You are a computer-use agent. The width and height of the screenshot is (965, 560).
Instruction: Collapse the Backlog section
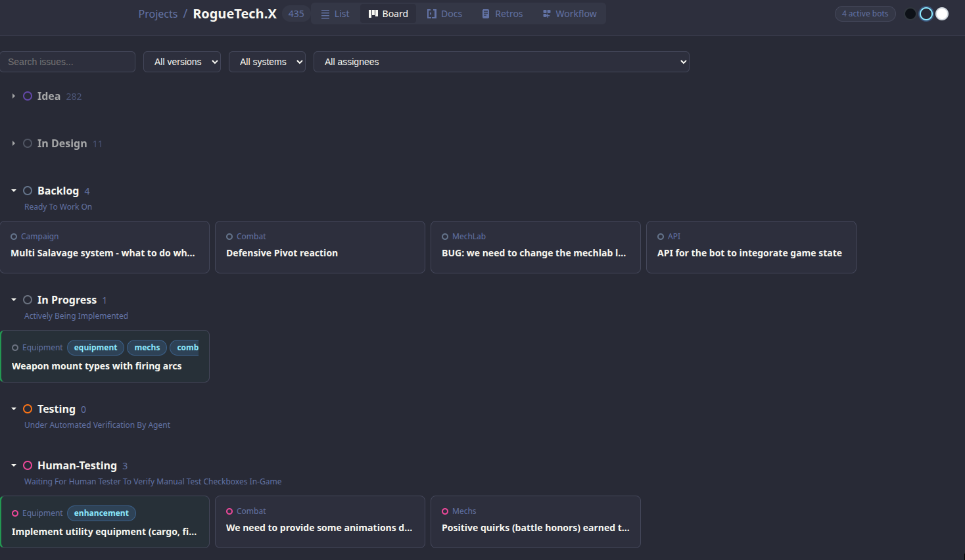[13, 191]
